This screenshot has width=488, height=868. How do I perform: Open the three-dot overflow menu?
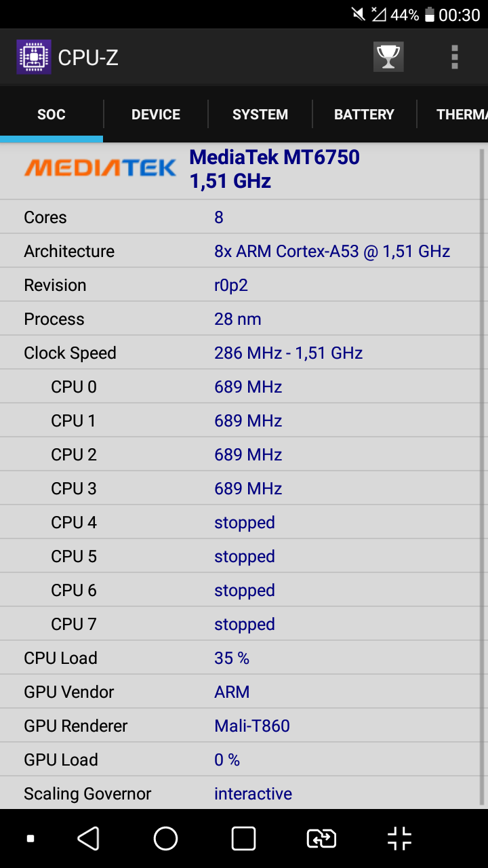[x=455, y=57]
